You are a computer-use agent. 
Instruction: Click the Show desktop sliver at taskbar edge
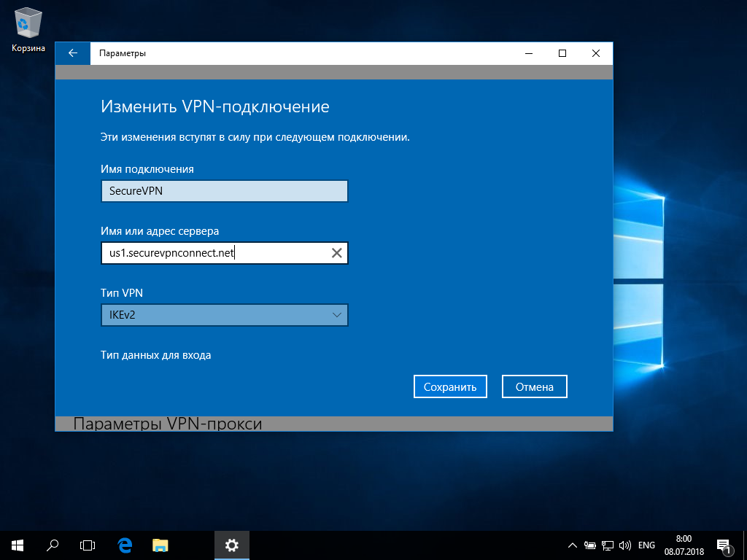[x=745, y=545]
